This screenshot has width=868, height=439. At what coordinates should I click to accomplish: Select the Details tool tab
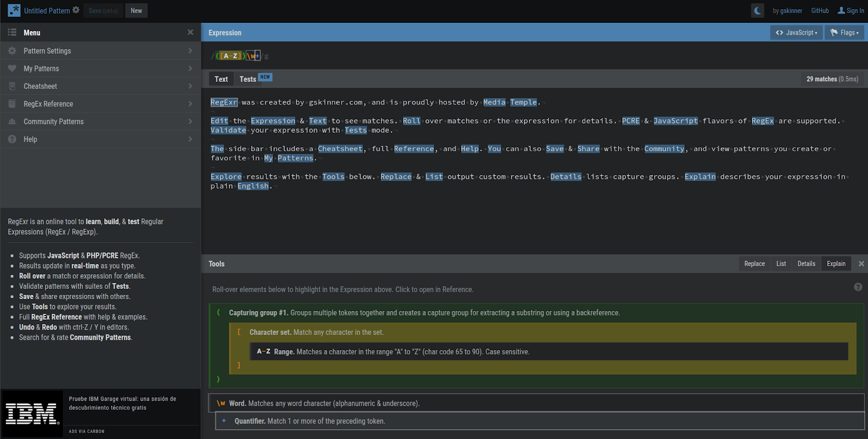[x=806, y=264]
